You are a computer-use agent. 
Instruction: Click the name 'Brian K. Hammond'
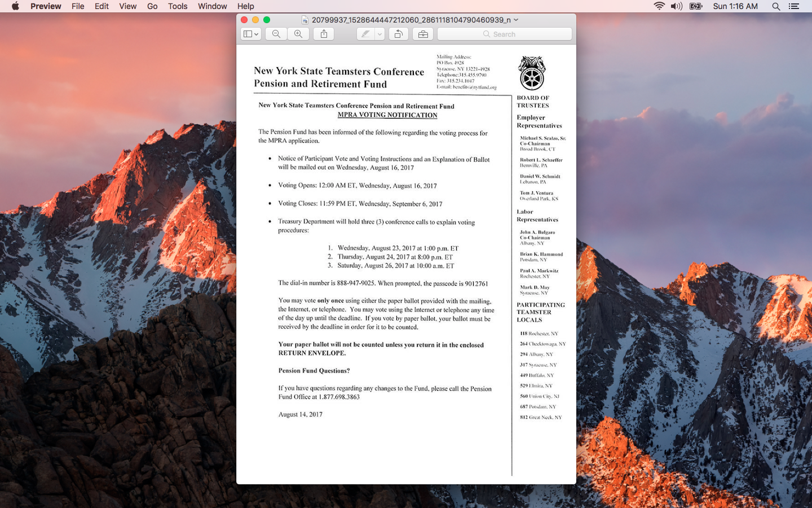pos(541,254)
